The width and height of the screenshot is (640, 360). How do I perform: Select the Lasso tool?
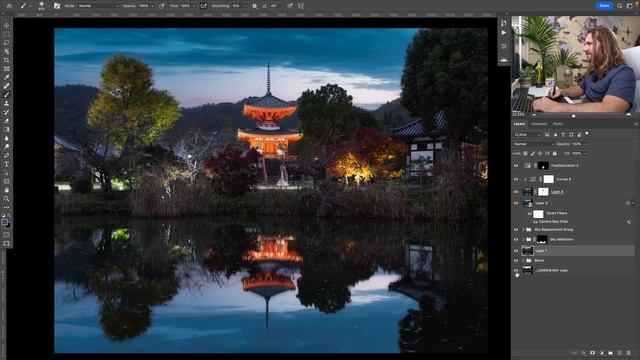coord(7,42)
